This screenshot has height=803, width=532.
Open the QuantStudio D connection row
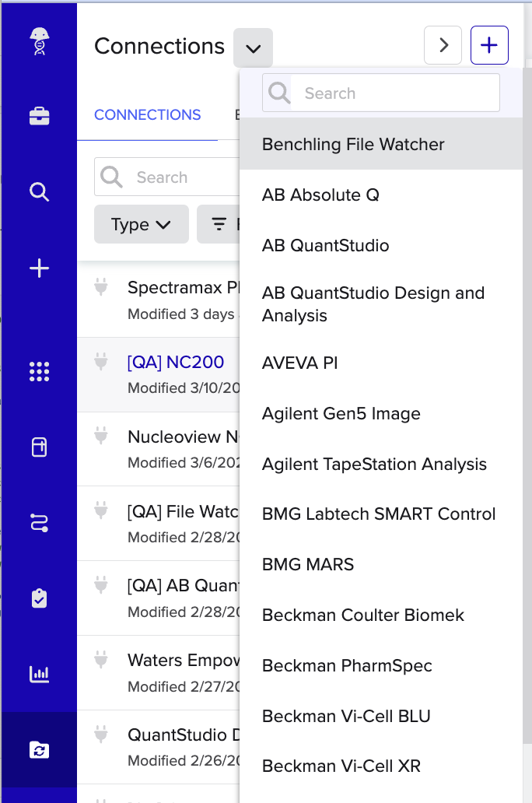tap(158, 747)
